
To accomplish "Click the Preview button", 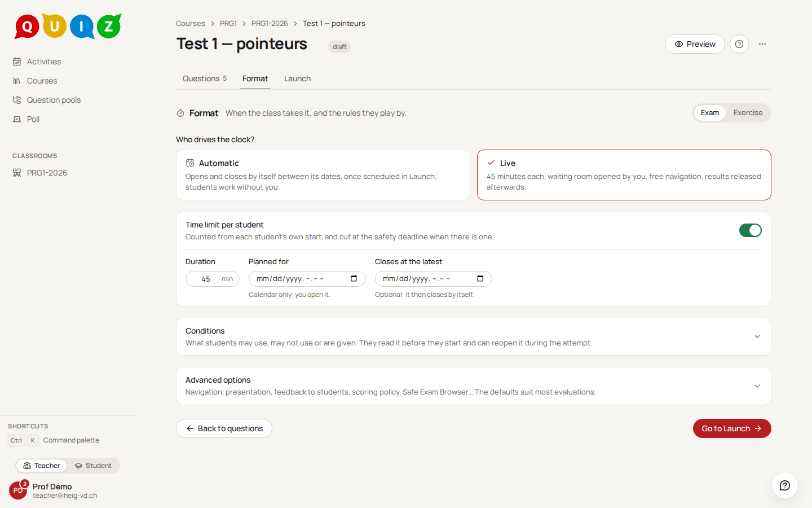I will [695, 44].
